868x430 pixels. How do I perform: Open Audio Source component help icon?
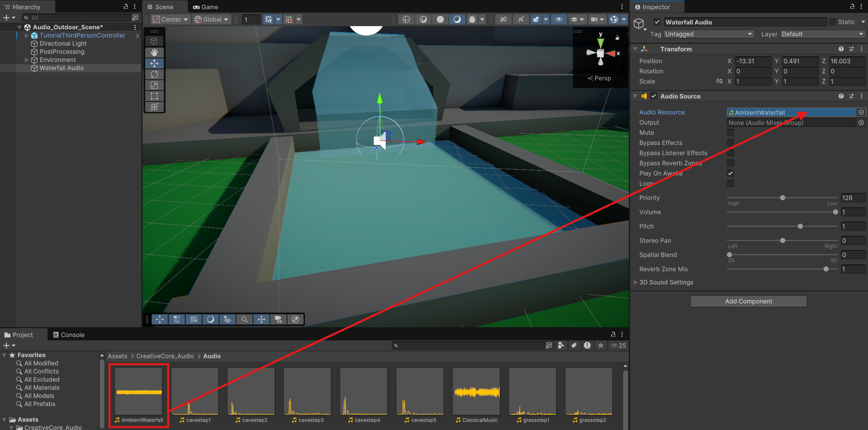tap(841, 96)
